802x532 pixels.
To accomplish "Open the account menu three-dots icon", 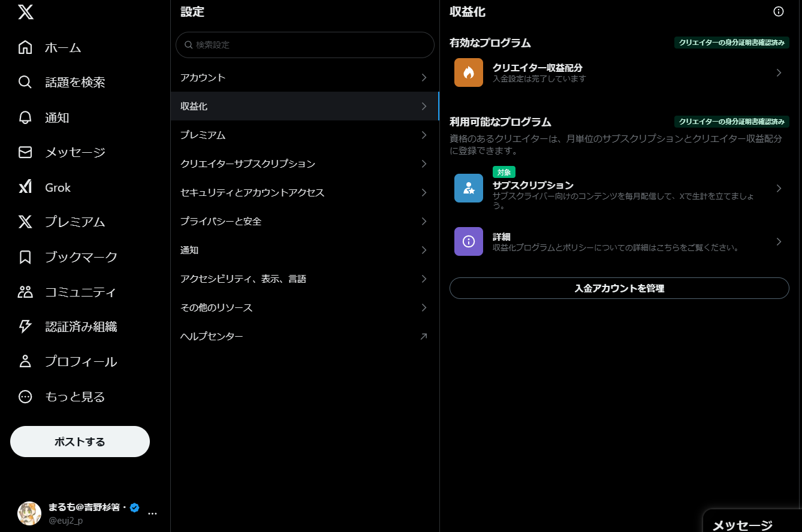I will tap(152, 513).
